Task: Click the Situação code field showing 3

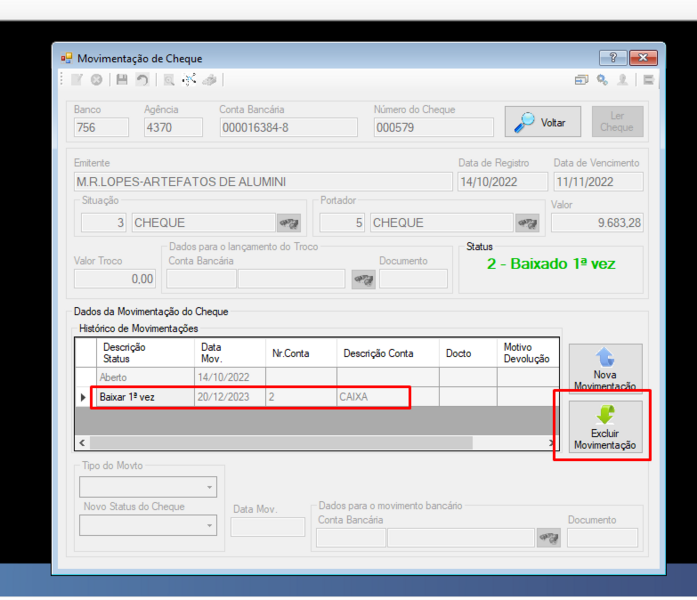Action: (104, 223)
